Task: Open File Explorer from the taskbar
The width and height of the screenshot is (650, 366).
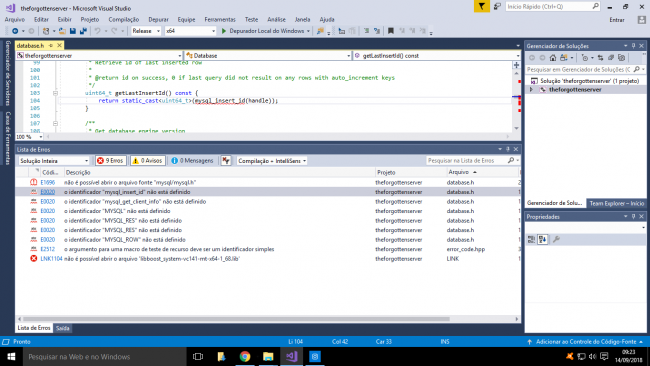Action: pos(268,356)
